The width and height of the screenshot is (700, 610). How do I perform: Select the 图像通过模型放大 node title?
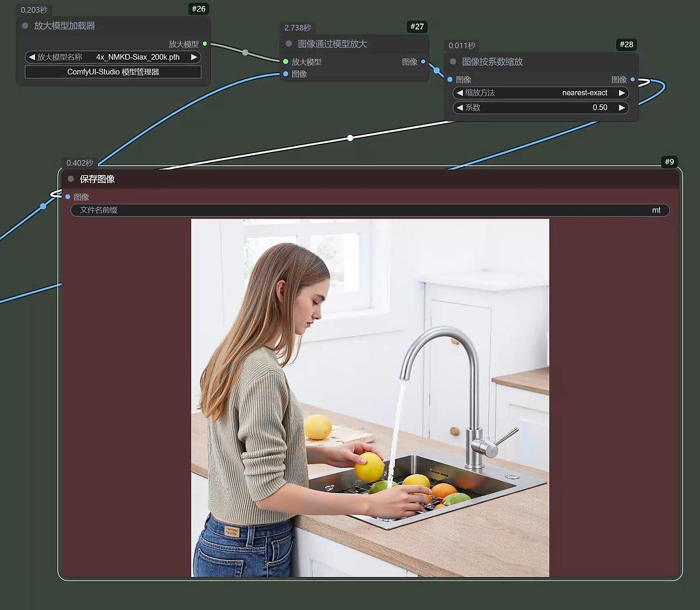tap(332, 44)
